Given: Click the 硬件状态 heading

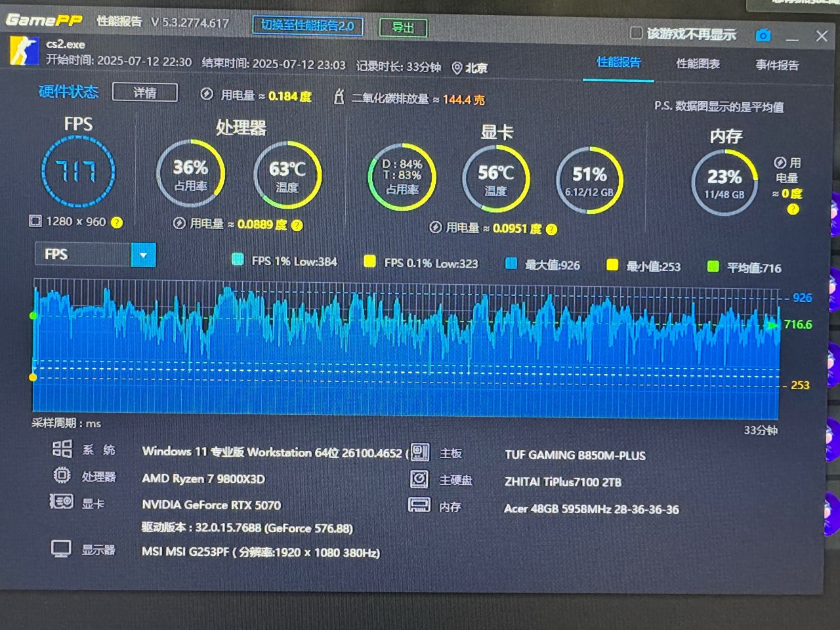Looking at the screenshot, I should pyautogui.click(x=68, y=92).
